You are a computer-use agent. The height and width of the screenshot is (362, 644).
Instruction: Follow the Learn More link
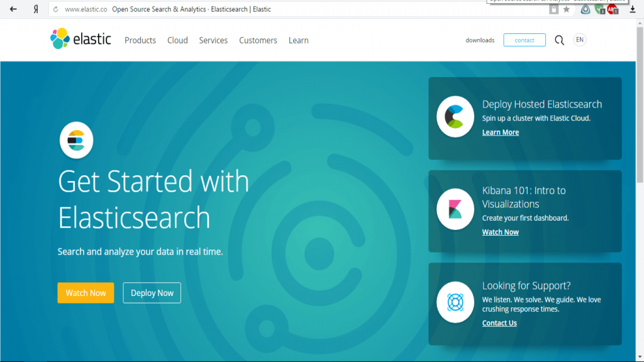coord(500,132)
